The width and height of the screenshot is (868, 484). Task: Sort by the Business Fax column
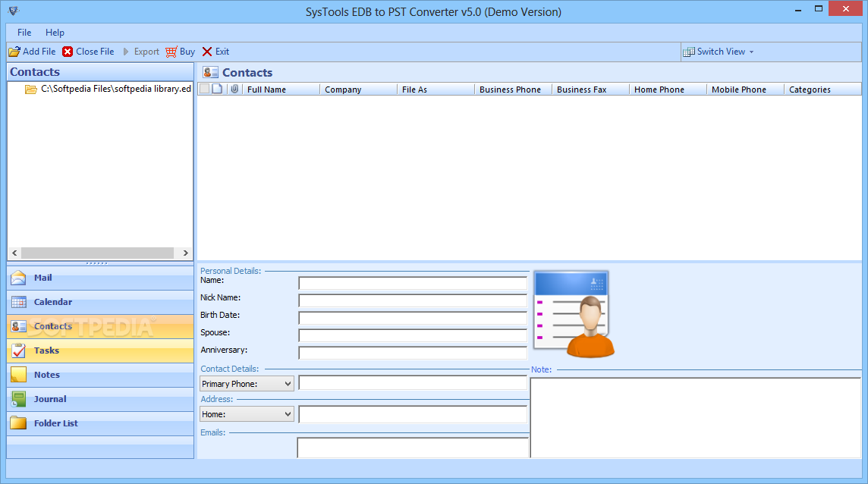click(x=590, y=90)
